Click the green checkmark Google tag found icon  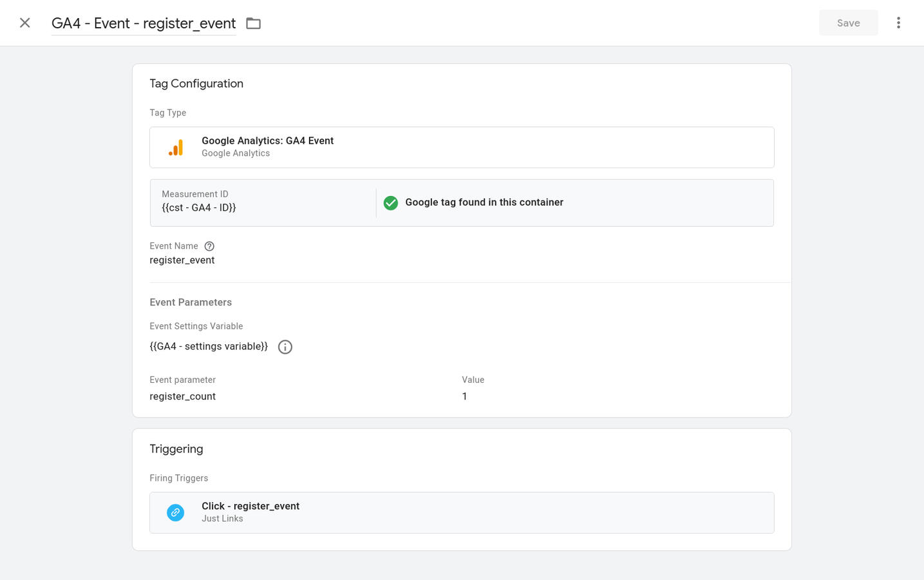click(x=391, y=203)
